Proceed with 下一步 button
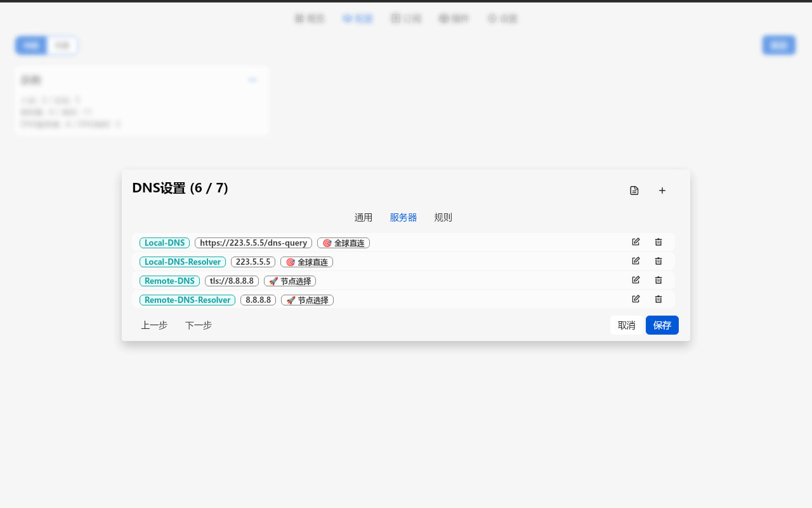The image size is (812, 508). click(x=199, y=325)
